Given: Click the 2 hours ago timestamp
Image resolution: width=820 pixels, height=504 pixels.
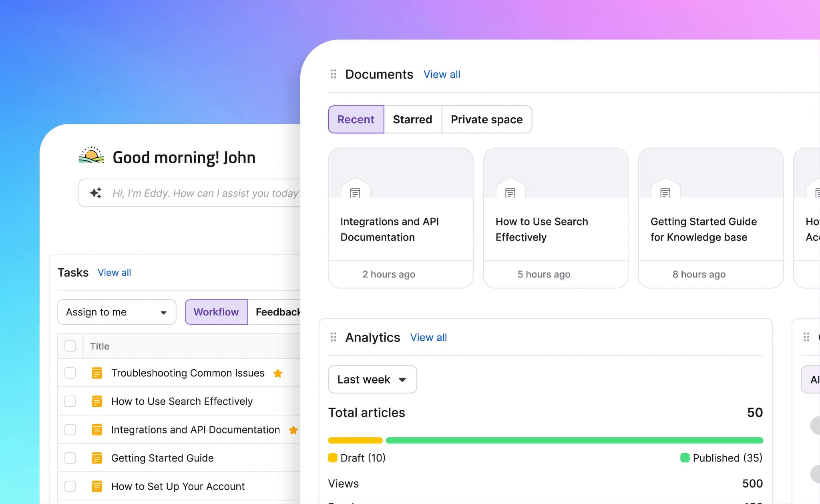Looking at the screenshot, I should [x=389, y=274].
